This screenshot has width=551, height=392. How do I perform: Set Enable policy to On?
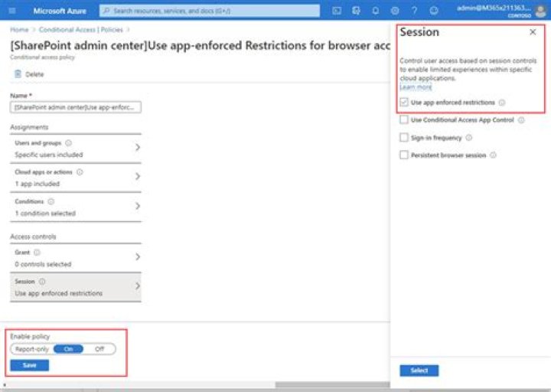click(69, 349)
